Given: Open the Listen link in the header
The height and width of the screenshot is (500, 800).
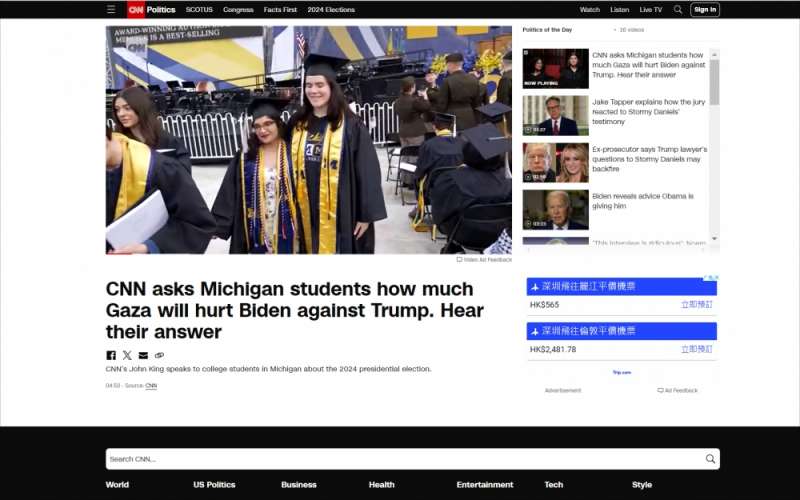Looking at the screenshot, I should click(619, 10).
